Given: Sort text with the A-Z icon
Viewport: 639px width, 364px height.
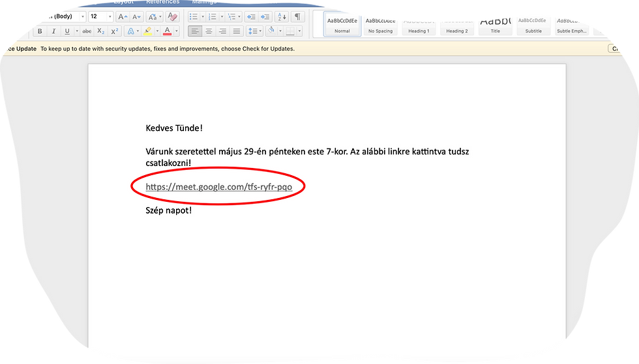Looking at the screenshot, I should (282, 17).
